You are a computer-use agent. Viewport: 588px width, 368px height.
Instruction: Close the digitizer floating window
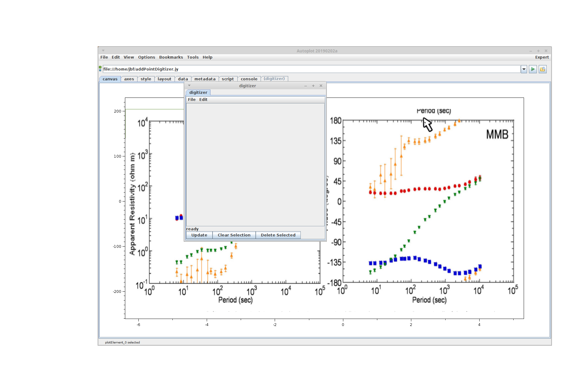click(x=321, y=86)
